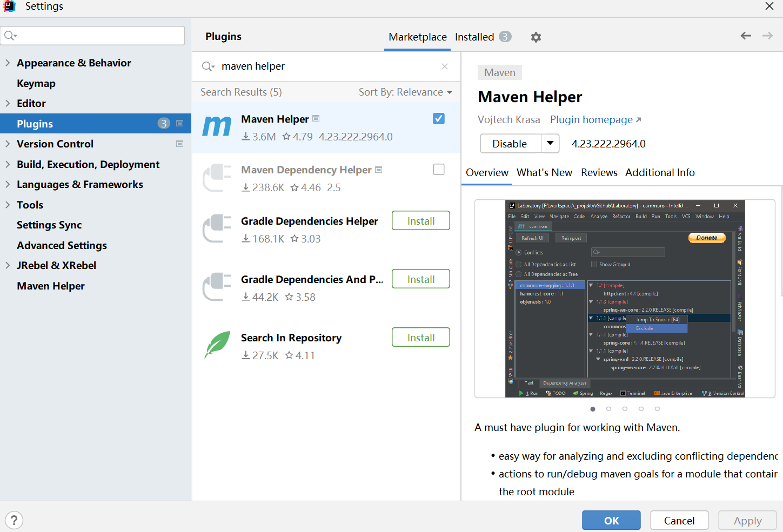The height and width of the screenshot is (532, 783).
Task: Click the Apply button
Action: (x=747, y=520)
